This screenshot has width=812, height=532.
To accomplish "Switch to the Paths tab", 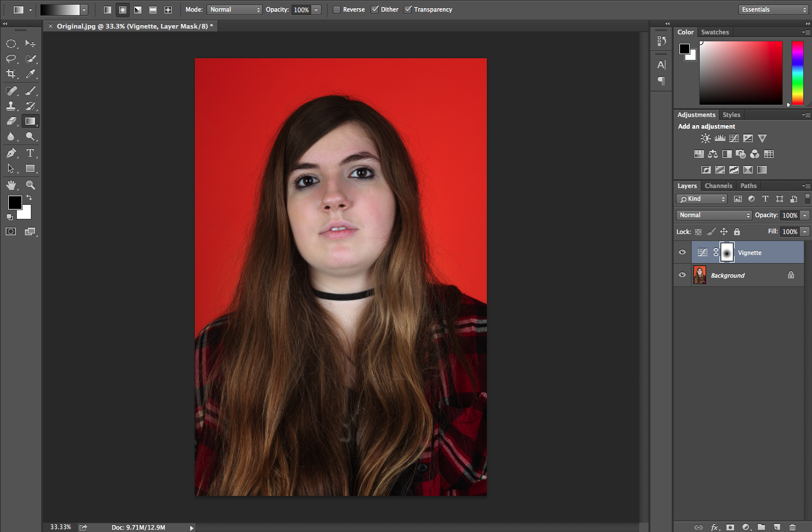I will 749,186.
